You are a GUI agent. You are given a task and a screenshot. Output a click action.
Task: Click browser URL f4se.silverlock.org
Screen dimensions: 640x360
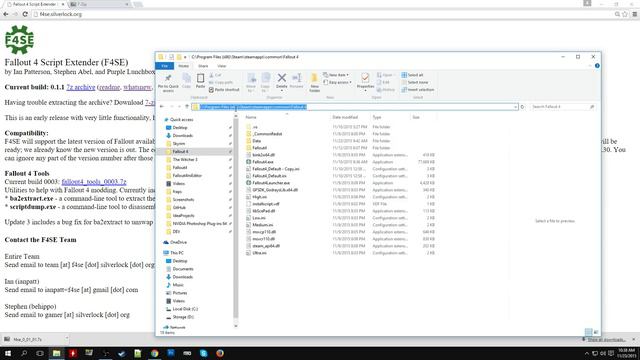pyautogui.click(x=60, y=14)
